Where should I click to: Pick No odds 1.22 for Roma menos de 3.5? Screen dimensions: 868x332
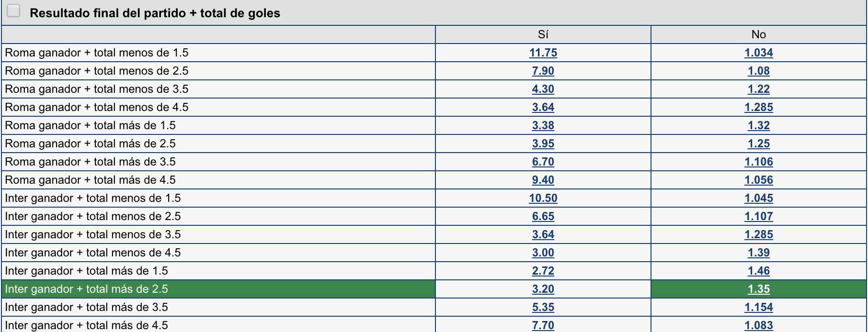click(x=758, y=89)
